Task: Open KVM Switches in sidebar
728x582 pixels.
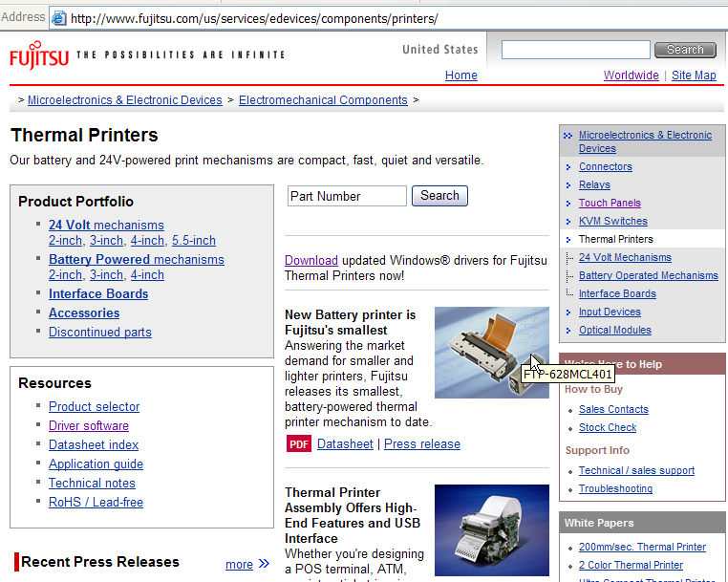Action: [x=612, y=221]
